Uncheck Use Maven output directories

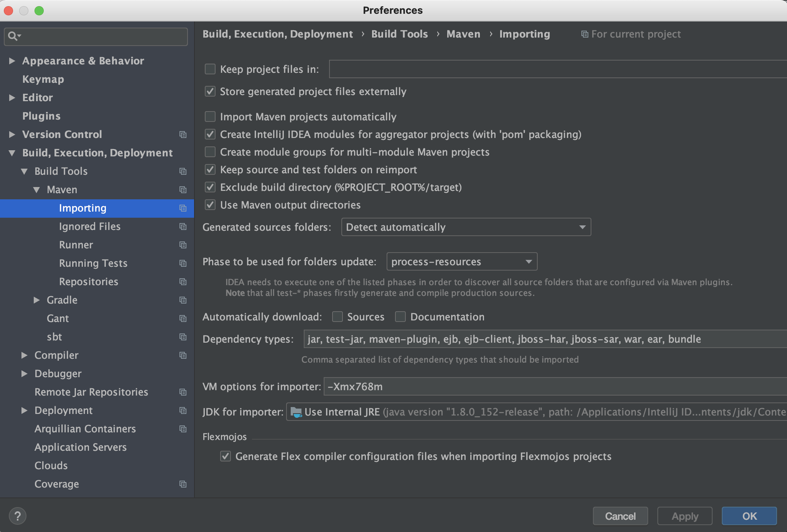[x=210, y=205]
